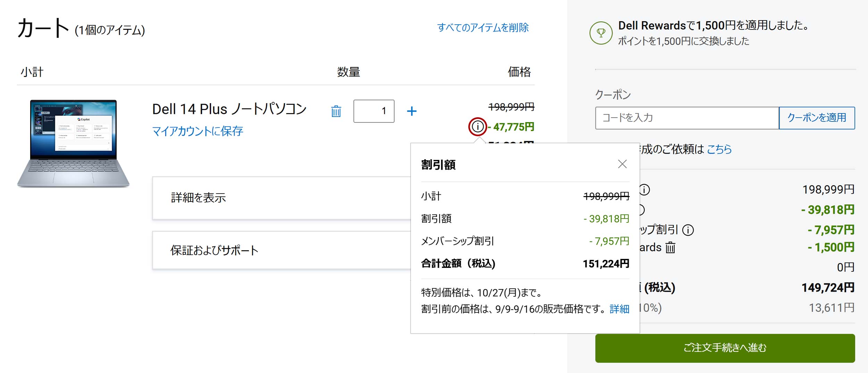Screen dimensions: 868x373
Task: Open the 詳細 link in the discount popup
Action: coord(619,309)
